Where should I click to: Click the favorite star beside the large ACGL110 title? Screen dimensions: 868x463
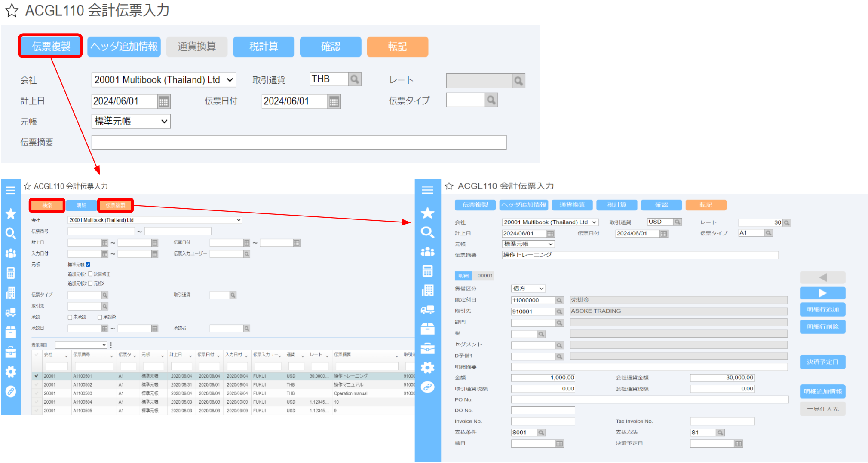coord(12,11)
